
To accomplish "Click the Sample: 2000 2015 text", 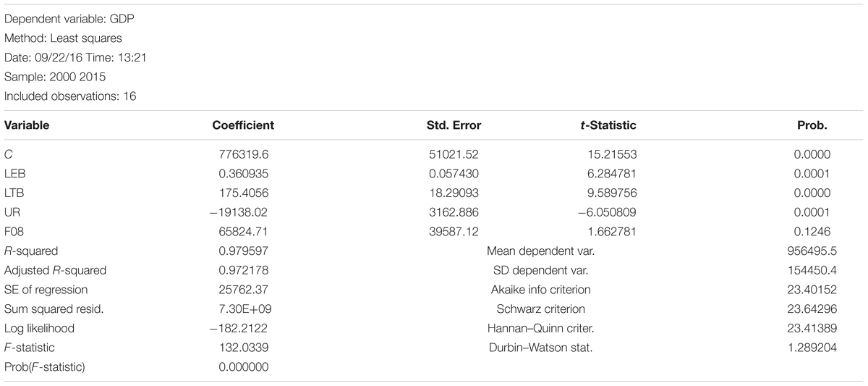I will pyautogui.click(x=48, y=77).
